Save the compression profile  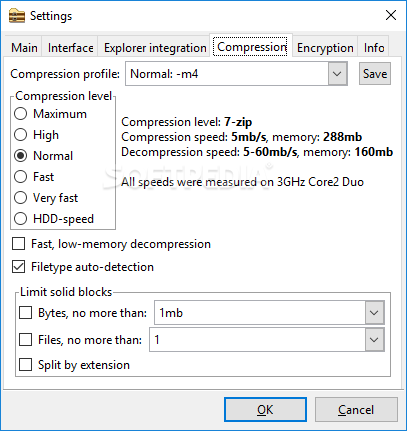pos(375,74)
